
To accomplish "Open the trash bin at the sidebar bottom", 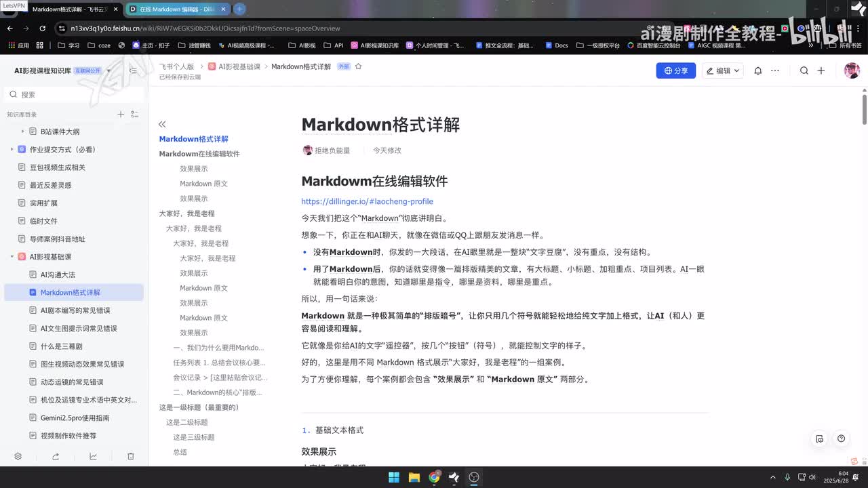I will [131, 456].
